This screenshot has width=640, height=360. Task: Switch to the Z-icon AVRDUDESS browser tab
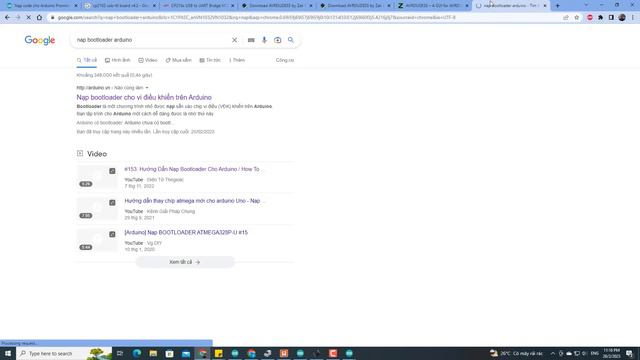click(x=433, y=6)
